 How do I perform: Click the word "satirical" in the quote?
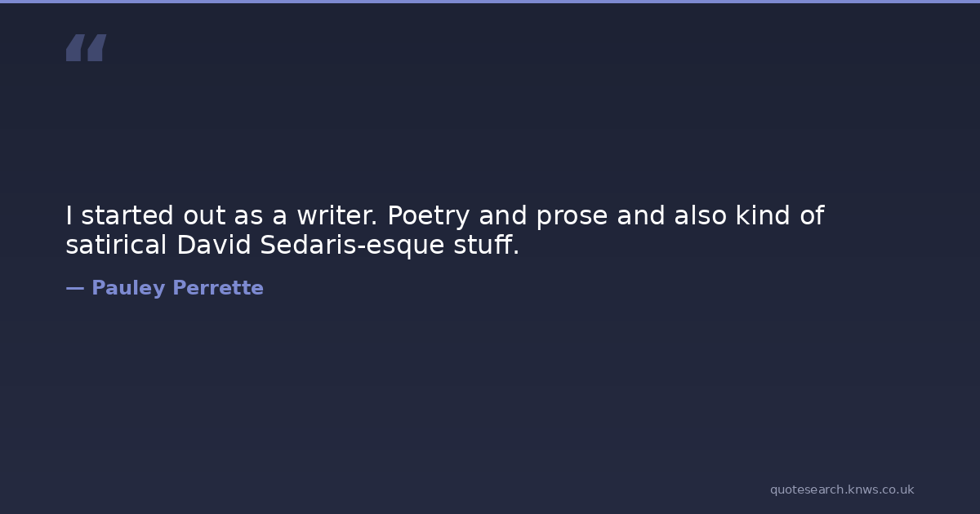click(117, 245)
